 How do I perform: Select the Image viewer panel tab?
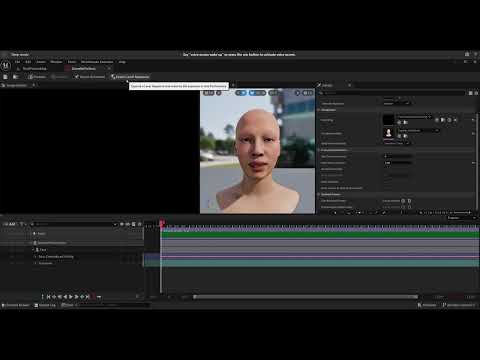[16, 86]
